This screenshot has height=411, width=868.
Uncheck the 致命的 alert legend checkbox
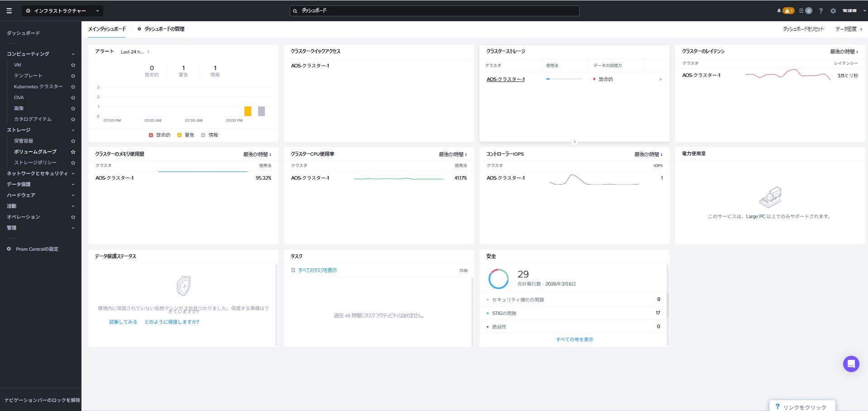151,135
